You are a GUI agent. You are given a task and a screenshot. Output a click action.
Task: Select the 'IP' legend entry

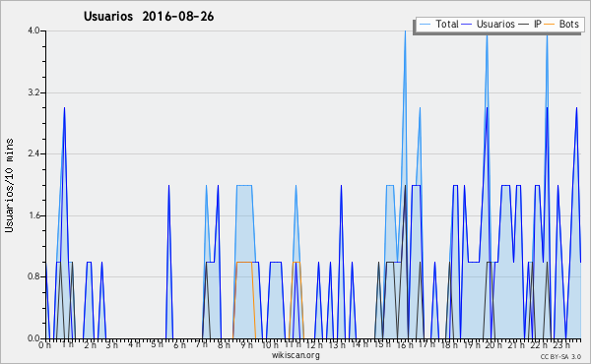[537, 24]
